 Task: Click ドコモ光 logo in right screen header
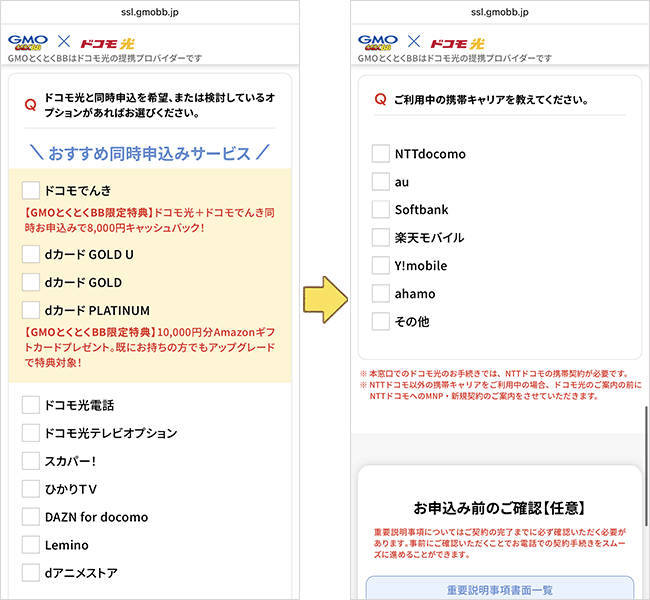click(457, 43)
